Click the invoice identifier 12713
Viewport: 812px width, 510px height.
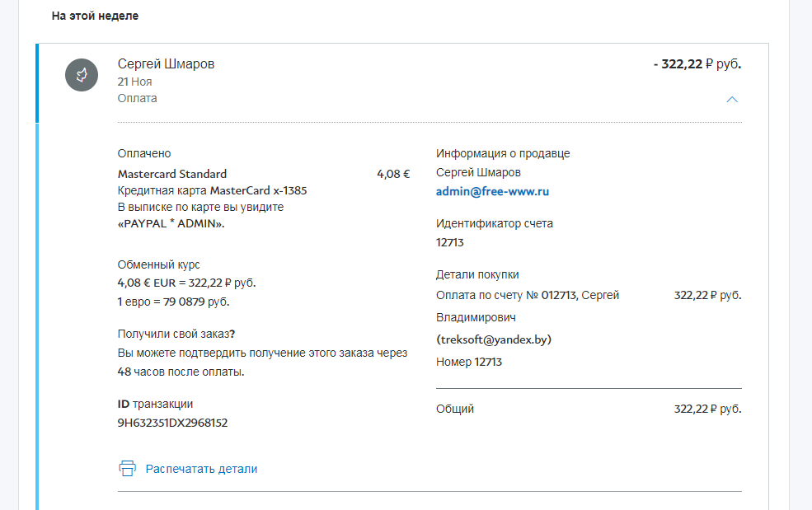point(450,242)
